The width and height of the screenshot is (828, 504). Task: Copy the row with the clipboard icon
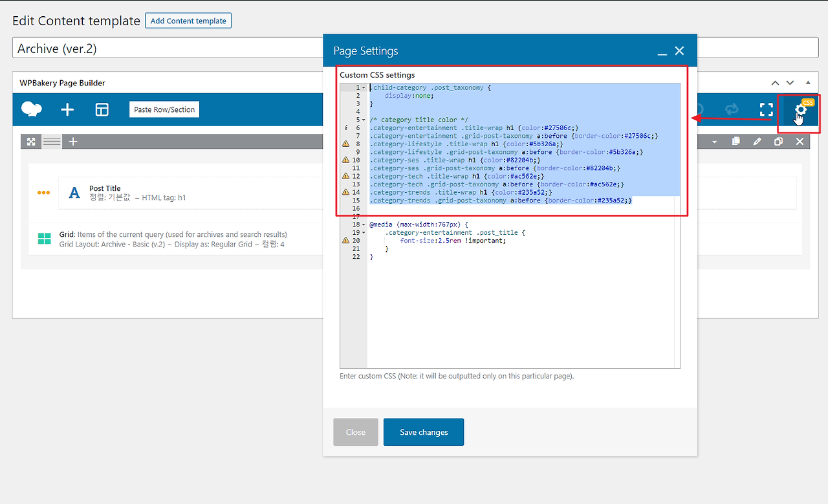coord(735,142)
